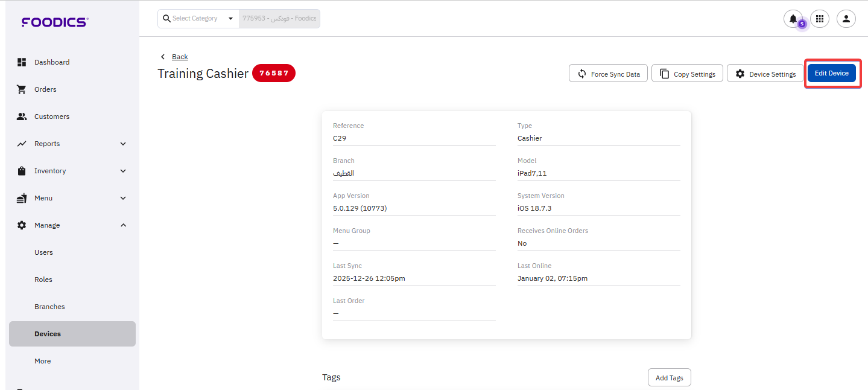Open the user profile icon
Image resolution: width=868 pixels, height=390 pixels.
pyautogui.click(x=846, y=19)
